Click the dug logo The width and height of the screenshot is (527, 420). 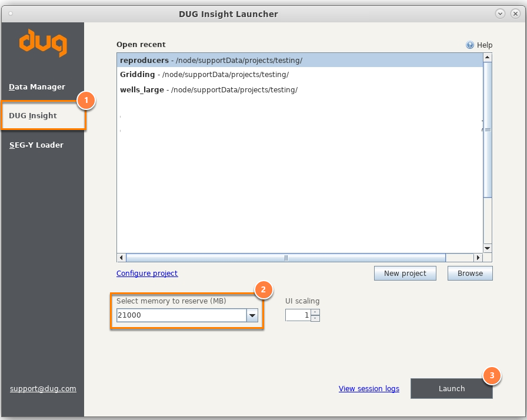point(43,43)
